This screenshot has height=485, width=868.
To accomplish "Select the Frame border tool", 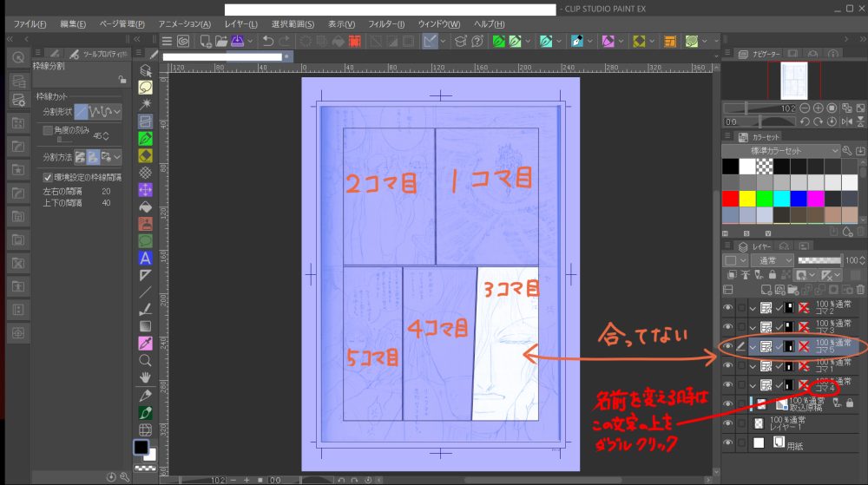I will click(x=145, y=121).
